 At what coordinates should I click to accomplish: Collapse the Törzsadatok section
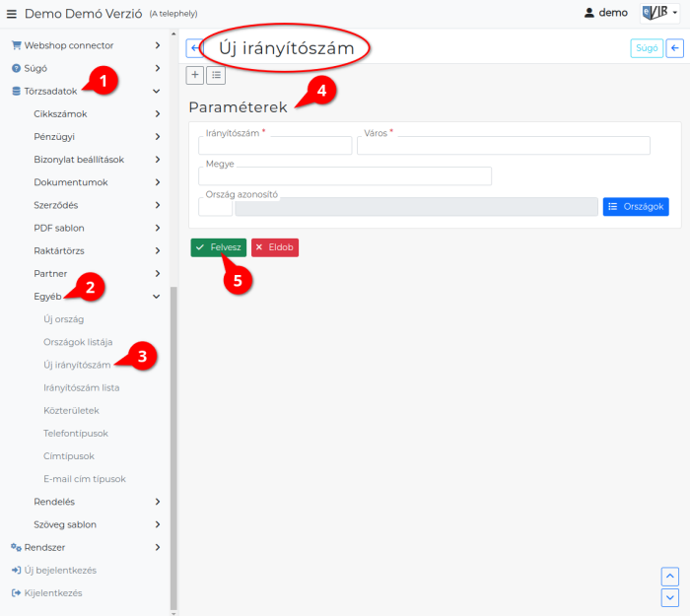tap(156, 91)
